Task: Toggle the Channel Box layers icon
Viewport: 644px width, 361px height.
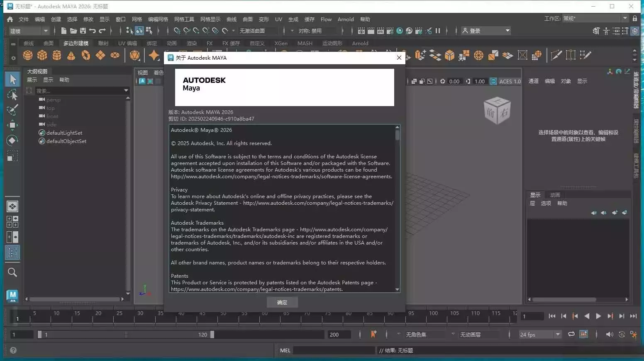Action: (635, 31)
